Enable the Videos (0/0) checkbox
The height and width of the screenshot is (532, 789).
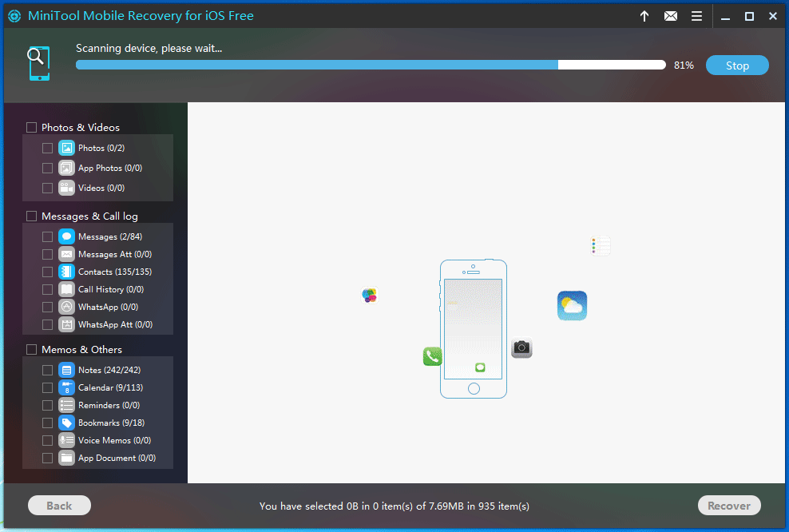pyautogui.click(x=47, y=188)
